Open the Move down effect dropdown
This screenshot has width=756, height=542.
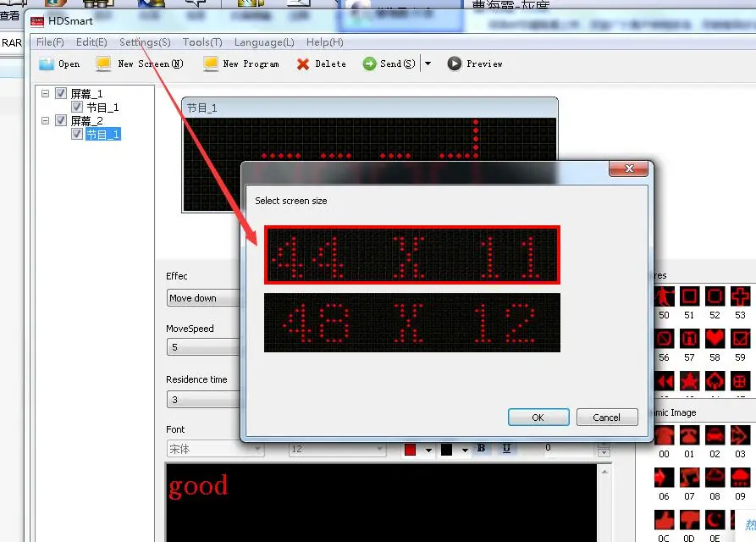204,298
